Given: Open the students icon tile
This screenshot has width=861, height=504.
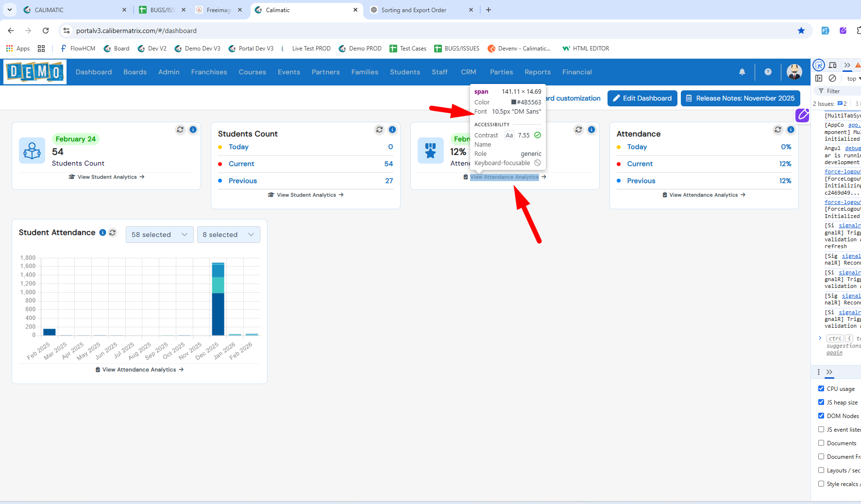Looking at the screenshot, I should (x=32, y=151).
